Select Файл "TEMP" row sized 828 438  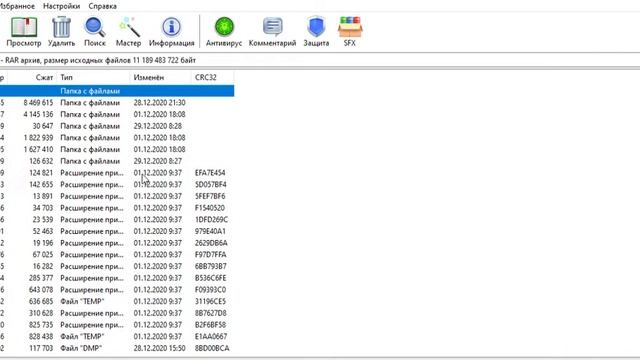coord(117,337)
